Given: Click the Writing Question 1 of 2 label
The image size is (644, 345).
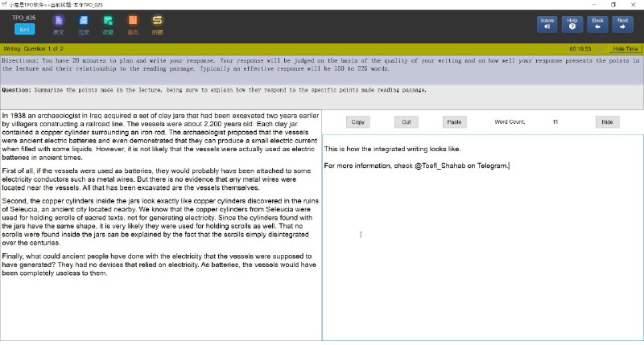Looking at the screenshot, I should (x=33, y=48).
